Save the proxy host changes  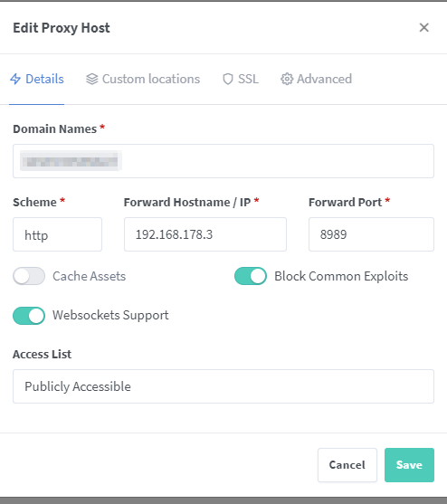click(409, 465)
